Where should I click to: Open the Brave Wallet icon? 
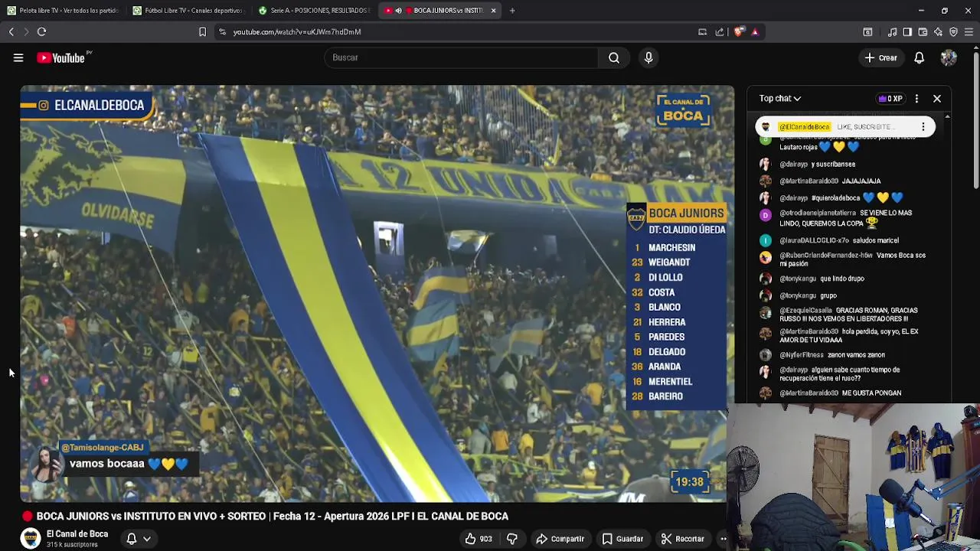pos(923,31)
